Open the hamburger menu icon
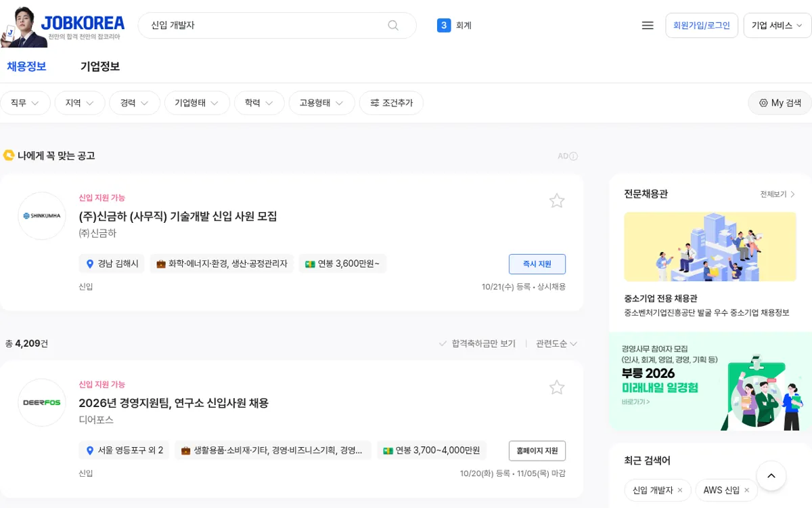812x508 pixels. (648, 25)
